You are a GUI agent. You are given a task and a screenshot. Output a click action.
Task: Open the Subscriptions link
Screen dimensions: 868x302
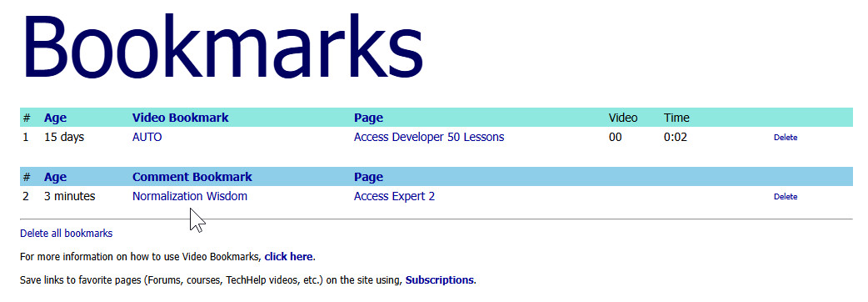tap(440, 280)
